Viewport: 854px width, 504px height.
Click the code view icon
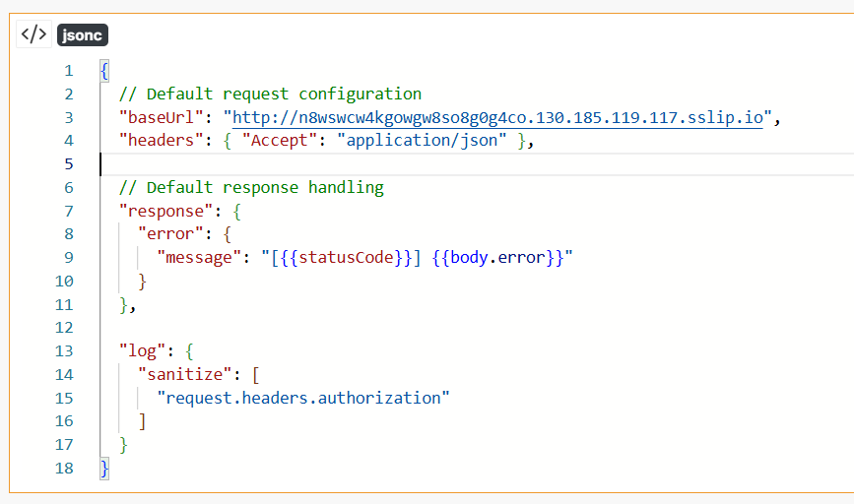pos(33,34)
